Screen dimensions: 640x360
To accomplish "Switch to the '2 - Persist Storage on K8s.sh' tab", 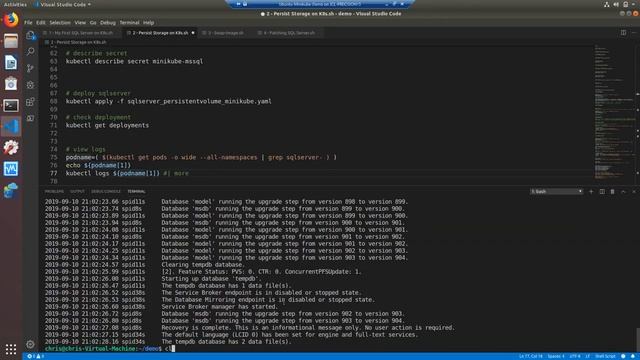I will (160, 33).
